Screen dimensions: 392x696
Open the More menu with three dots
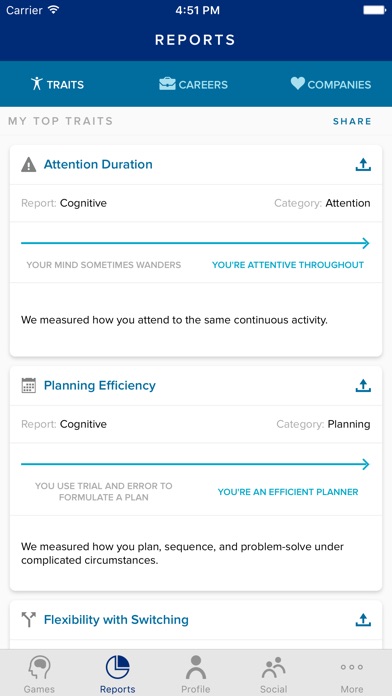(352, 675)
